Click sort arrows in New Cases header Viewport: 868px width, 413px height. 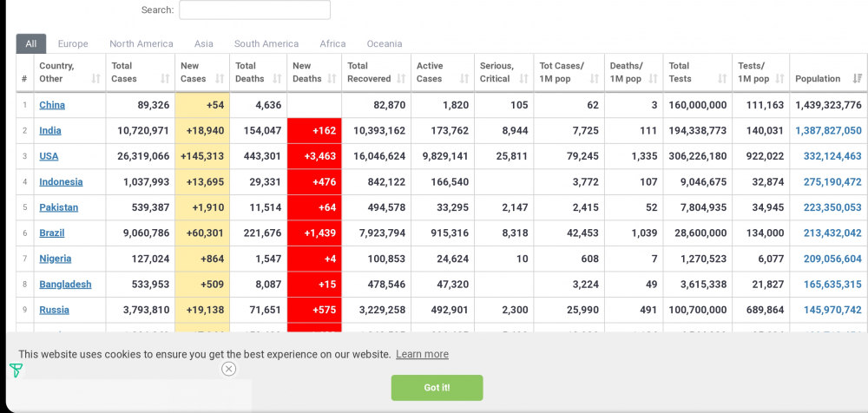click(219, 79)
